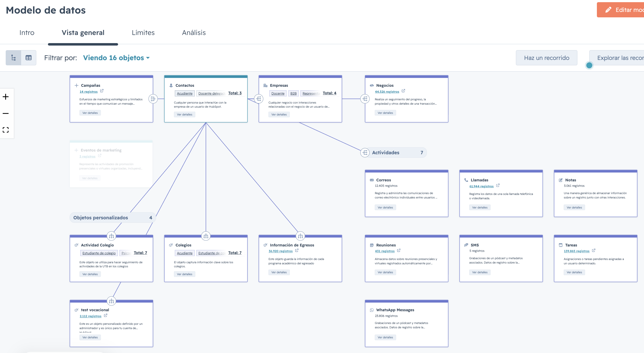
Task: Open the Viendo 16 objetos filter dropdown
Action: click(x=116, y=58)
